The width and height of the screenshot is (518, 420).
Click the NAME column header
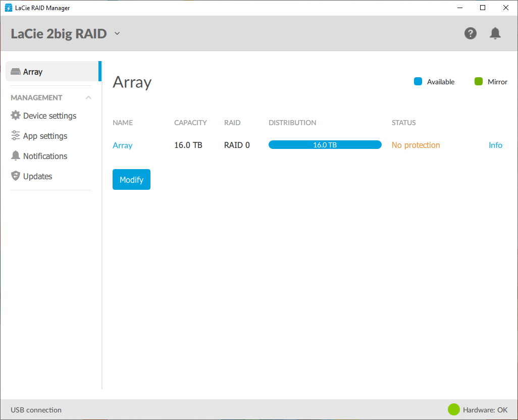123,123
